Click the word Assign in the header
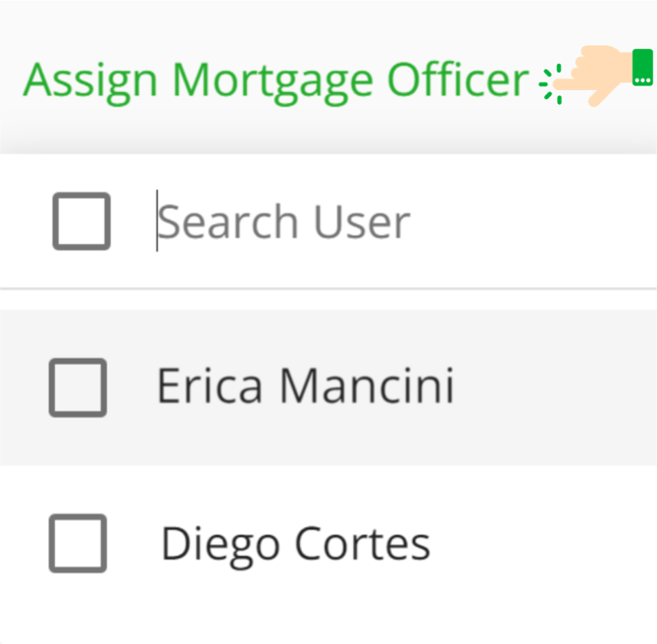657x644 pixels. (x=90, y=82)
